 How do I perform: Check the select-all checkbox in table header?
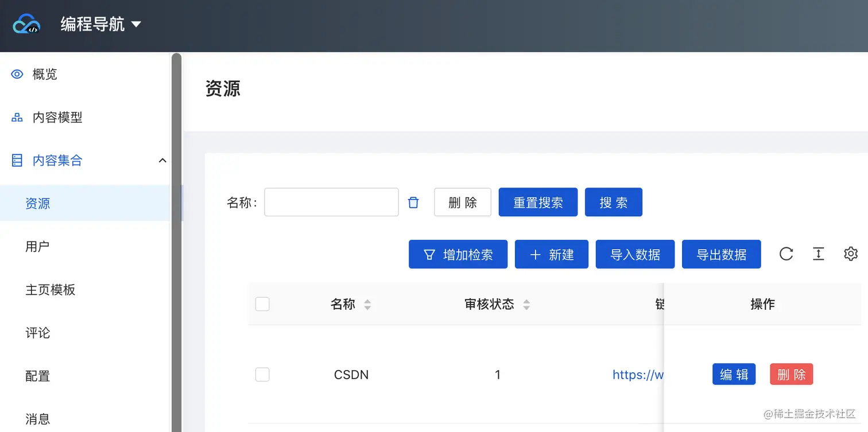(262, 303)
